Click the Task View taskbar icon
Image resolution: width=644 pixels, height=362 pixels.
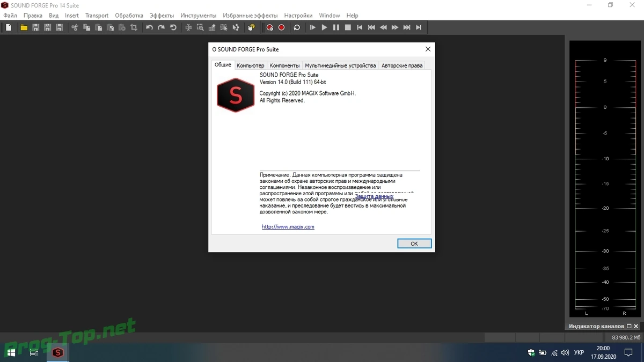click(34, 352)
